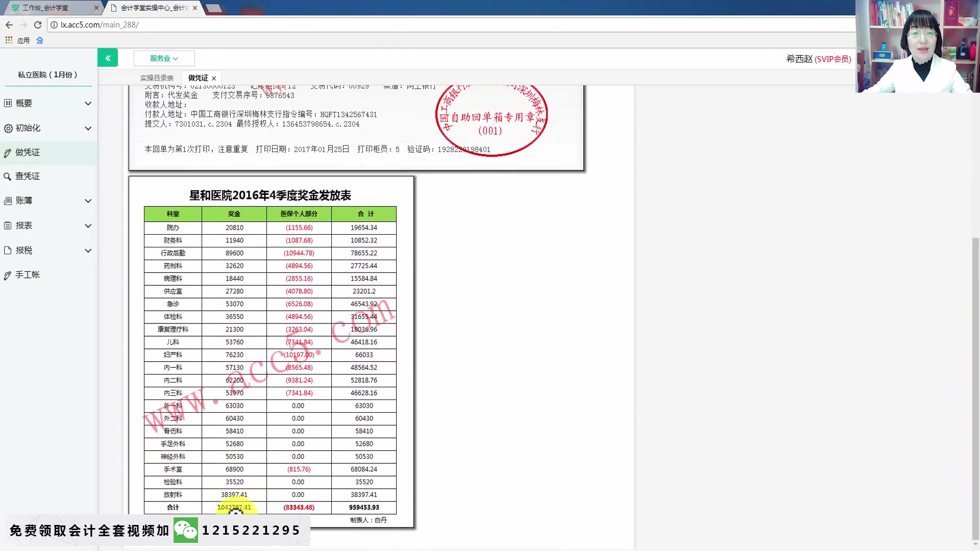
Task: Collapse the sidebar with the « button
Action: tap(108, 58)
